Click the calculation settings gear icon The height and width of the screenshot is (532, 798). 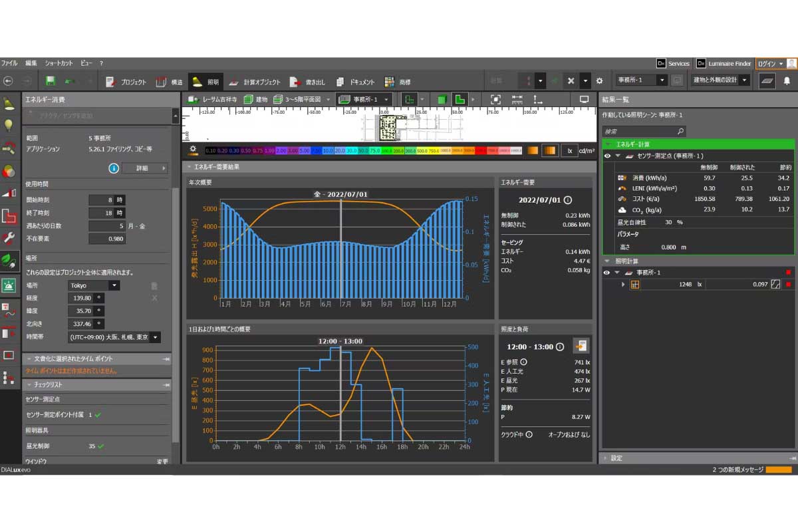599,80
